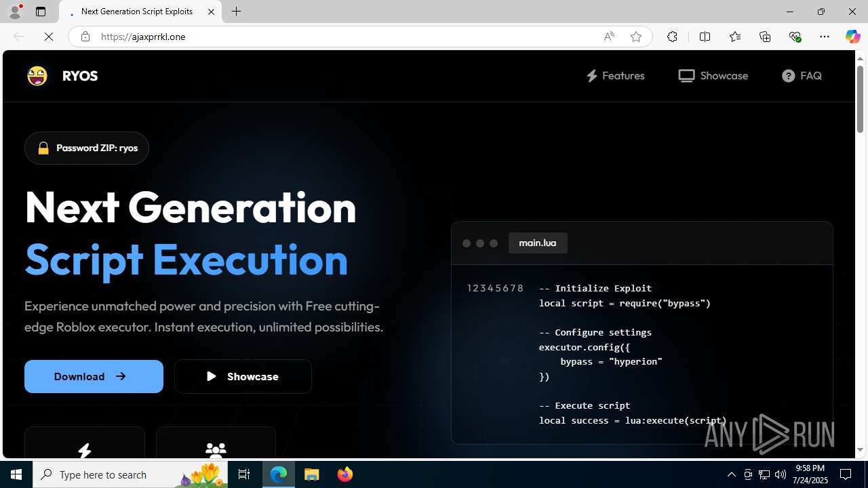The width and height of the screenshot is (868, 488).
Task: Open volume control in tray
Action: pos(781,474)
